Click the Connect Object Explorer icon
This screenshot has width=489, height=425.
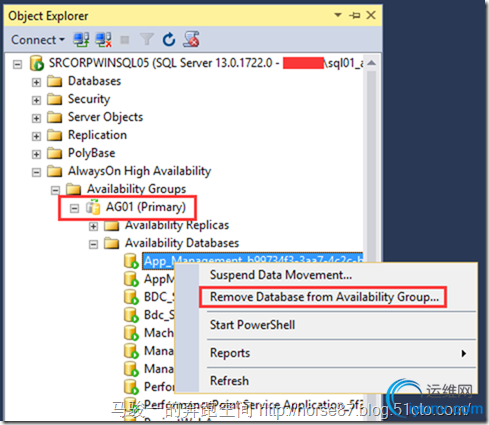pos(81,40)
